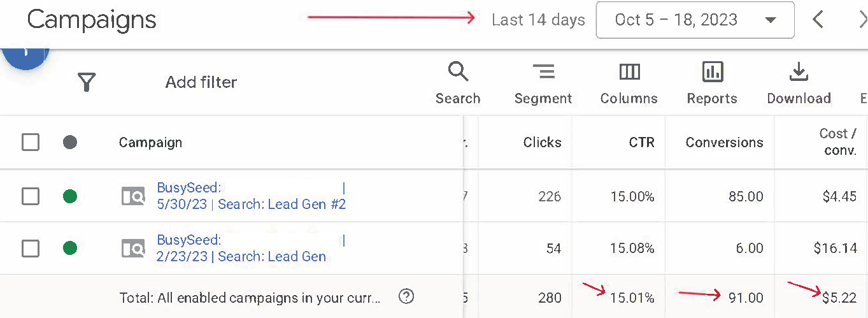Click the filter funnel icon
Screen dimensions: 868x318
87,82
